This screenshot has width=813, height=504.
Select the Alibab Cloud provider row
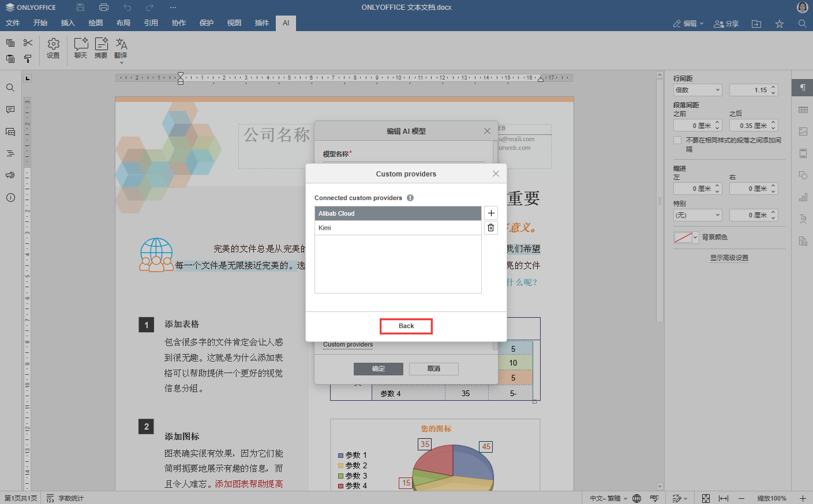click(x=398, y=213)
